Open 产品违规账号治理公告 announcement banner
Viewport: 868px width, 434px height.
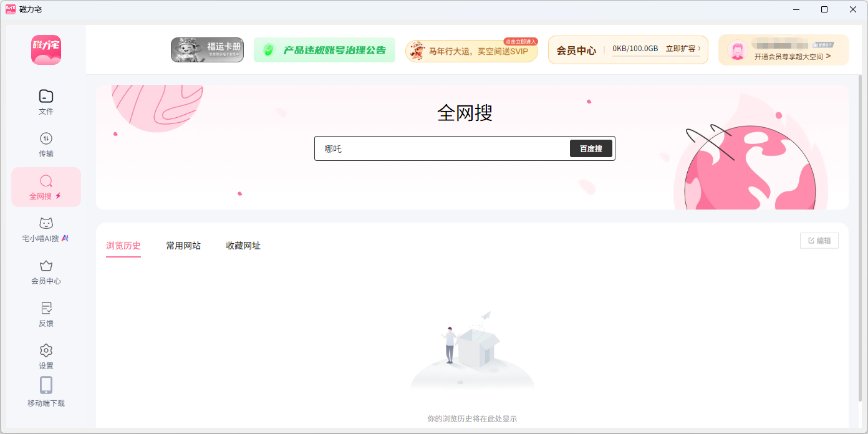click(x=324, y=50)
